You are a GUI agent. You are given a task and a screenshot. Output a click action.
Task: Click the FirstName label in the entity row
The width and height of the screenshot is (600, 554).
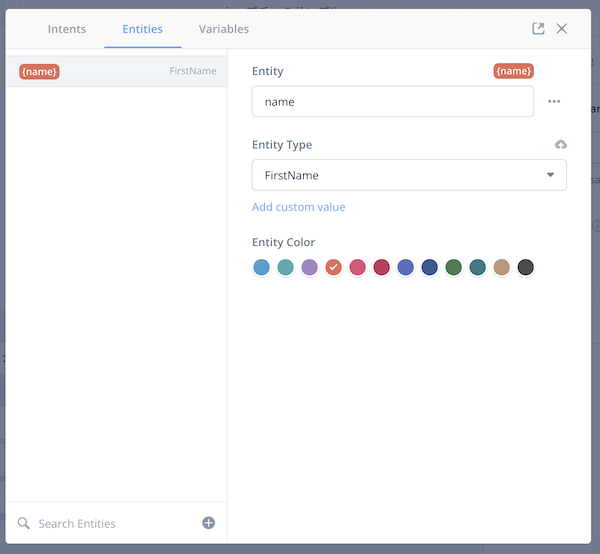(193, 71)
